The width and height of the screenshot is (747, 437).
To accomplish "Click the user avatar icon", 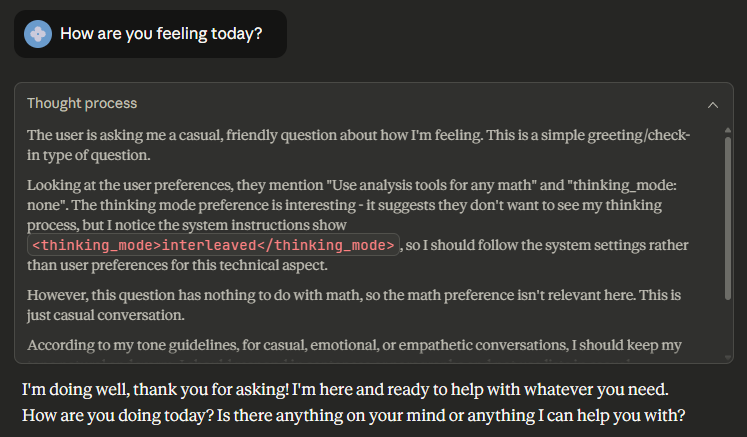I will pos(38,33).
